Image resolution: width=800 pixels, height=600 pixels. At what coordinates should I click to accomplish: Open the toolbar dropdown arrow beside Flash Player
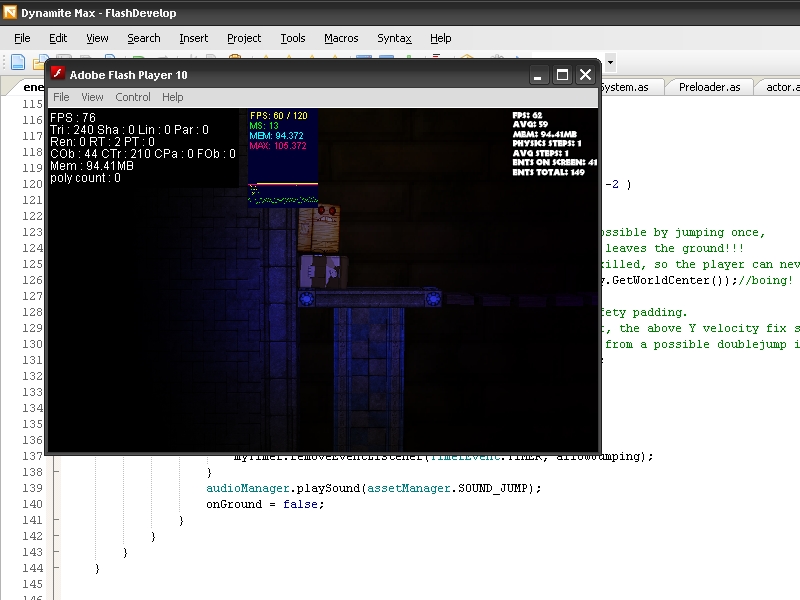610,63
